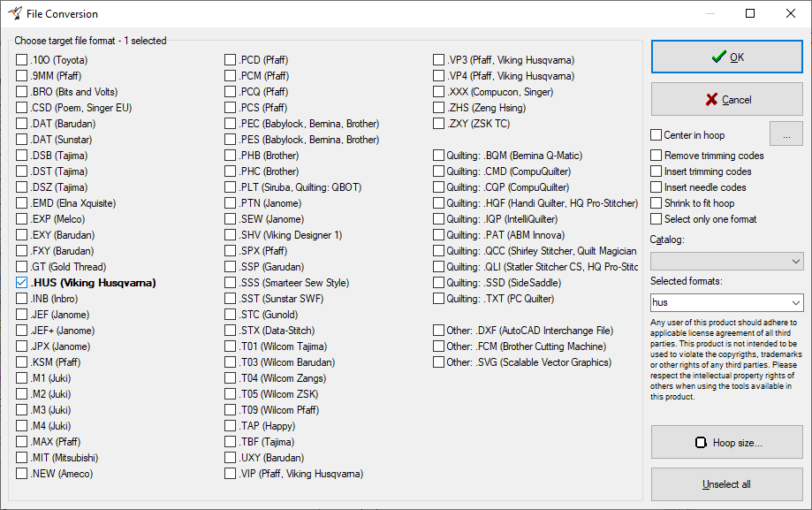Click the hummingbird app icon in title bar
812x510 pixels.
[15, 13]
